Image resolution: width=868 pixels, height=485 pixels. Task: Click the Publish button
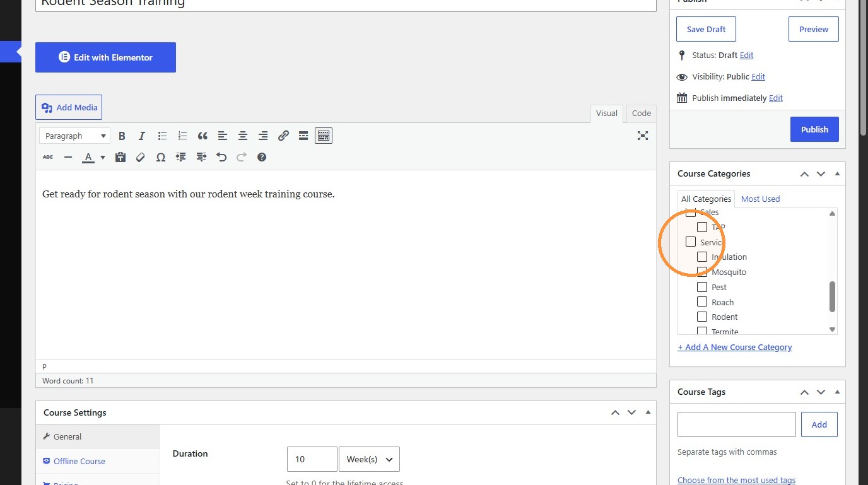(814, 129)
